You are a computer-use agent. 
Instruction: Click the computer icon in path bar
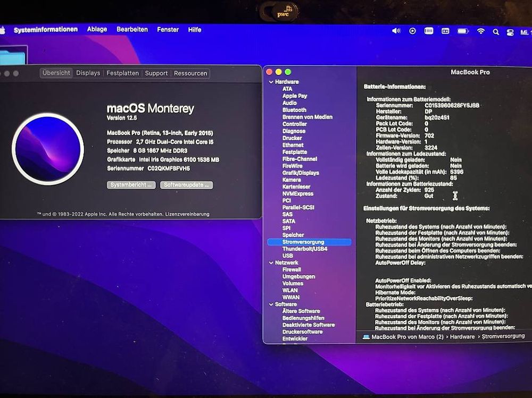(366, 337)
